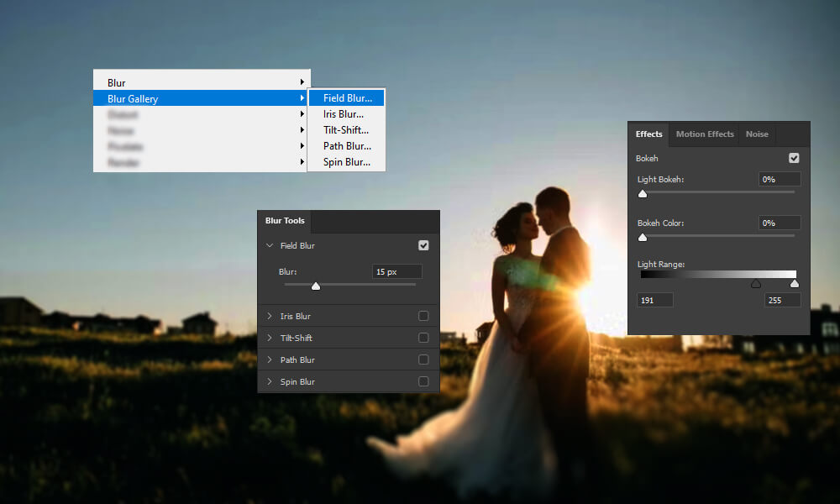The width and height of the screenshot is (840, 504).
Task: Launch Spin Blur from the submenu
Action: 346,161
